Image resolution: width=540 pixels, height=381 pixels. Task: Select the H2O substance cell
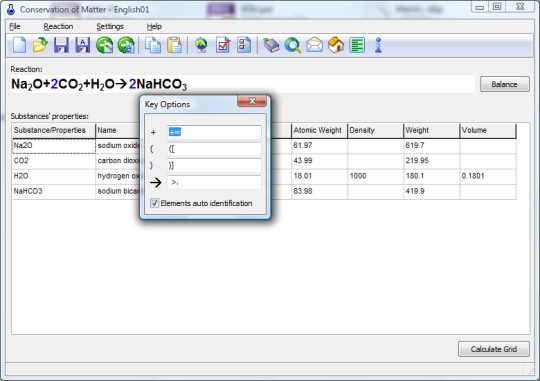point(54,176)
